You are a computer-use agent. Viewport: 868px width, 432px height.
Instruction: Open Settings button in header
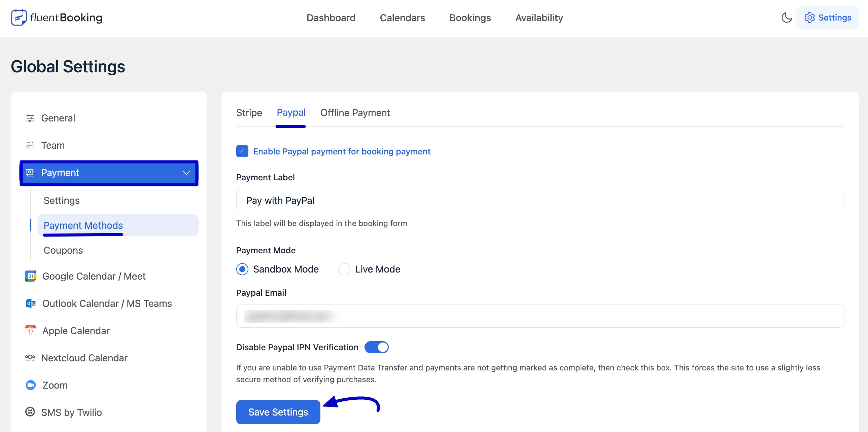coord(827,17)
